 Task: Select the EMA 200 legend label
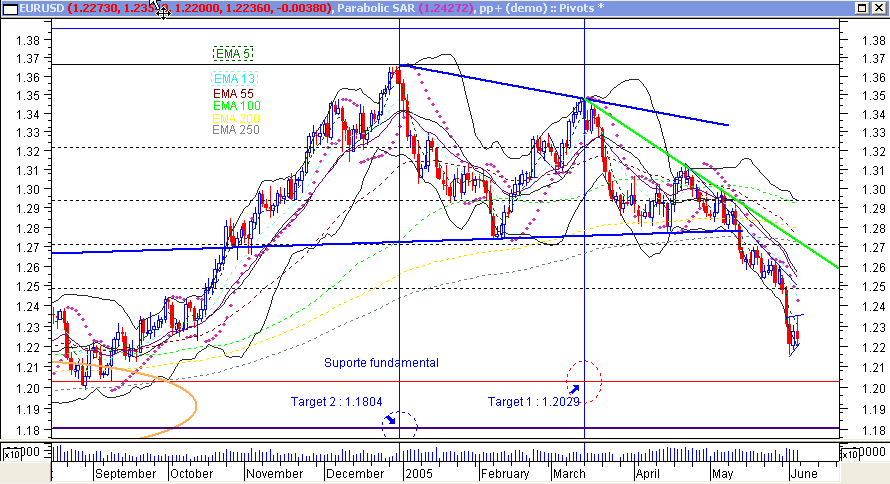[236, 119]
